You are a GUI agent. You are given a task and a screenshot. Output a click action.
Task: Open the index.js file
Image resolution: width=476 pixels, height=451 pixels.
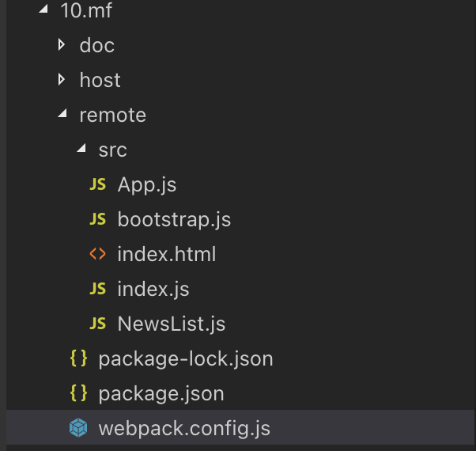point(153,289)
